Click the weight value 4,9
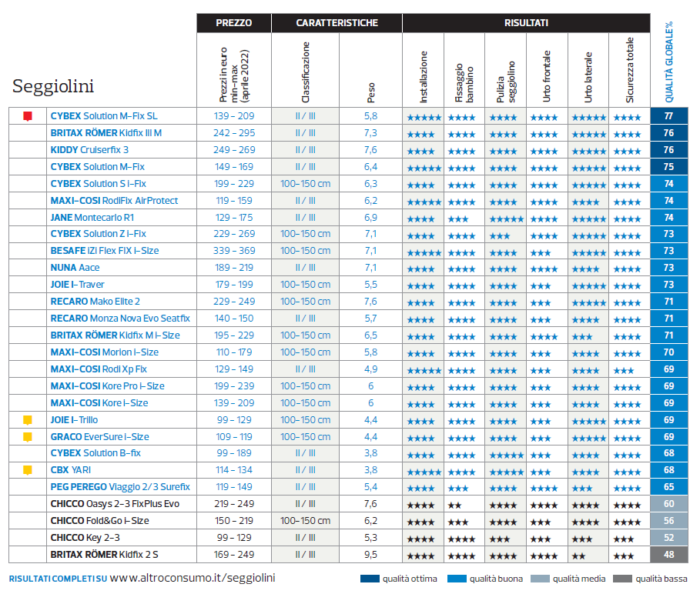 pyautogui.click(x=370, y=369)
